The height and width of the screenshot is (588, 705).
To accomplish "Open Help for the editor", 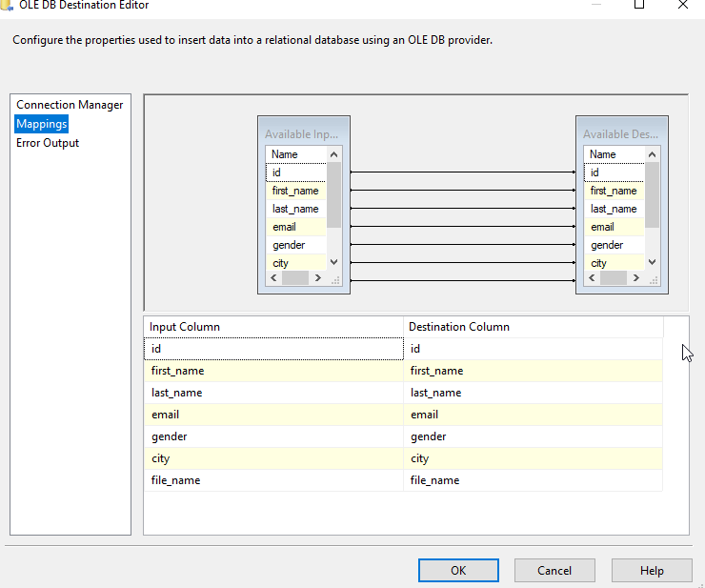I will 652,570.
